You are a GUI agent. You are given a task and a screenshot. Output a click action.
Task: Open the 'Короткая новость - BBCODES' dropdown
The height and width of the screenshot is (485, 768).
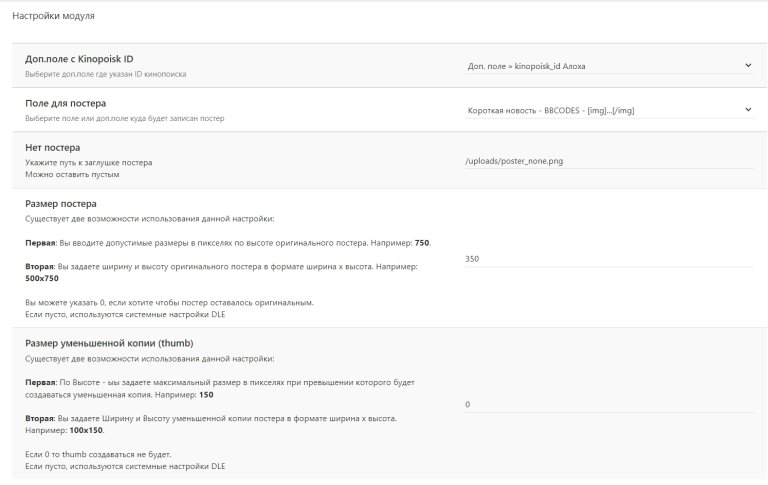tap(609, 110)
